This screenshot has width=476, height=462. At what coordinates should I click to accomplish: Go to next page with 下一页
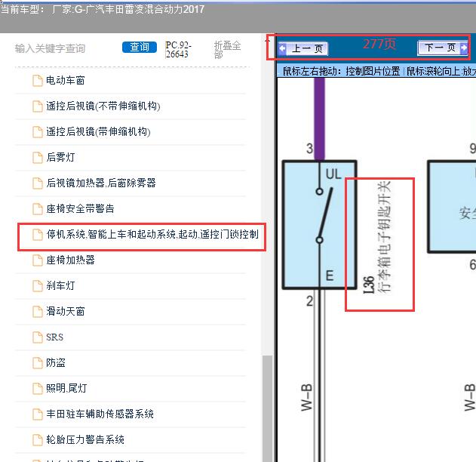[443, 48]
